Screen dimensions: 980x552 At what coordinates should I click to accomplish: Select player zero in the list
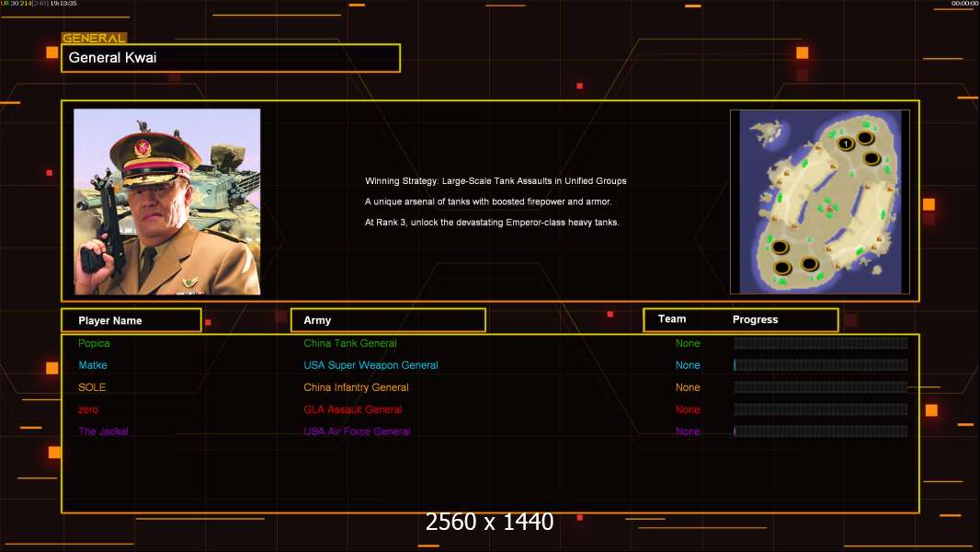(88, 409)
